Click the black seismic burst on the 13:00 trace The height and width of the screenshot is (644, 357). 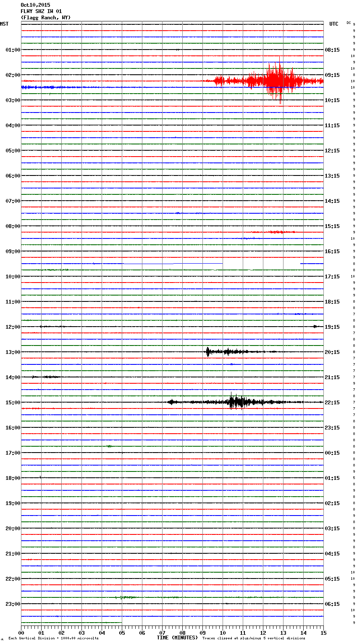[x=235, y=352]
